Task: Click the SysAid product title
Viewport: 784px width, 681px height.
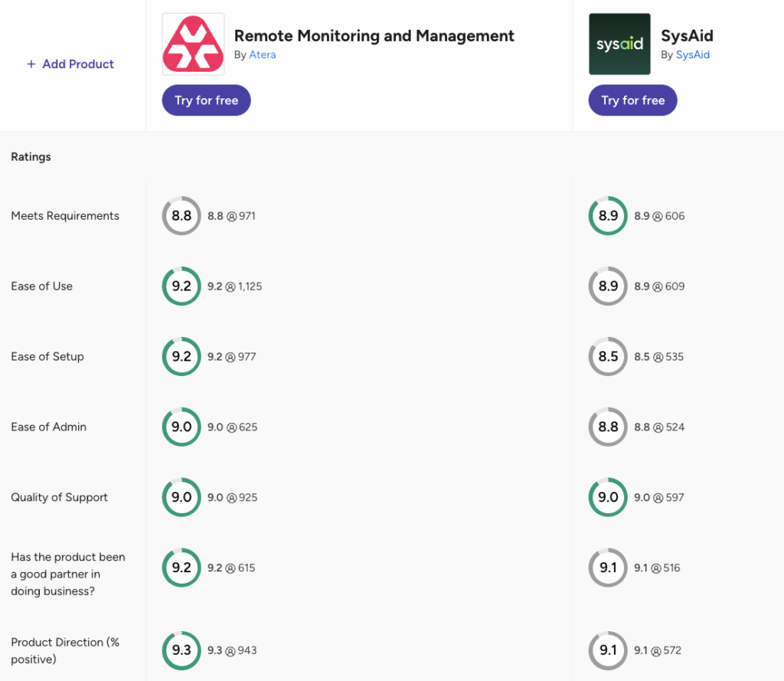Action: (x=687, y=35)
